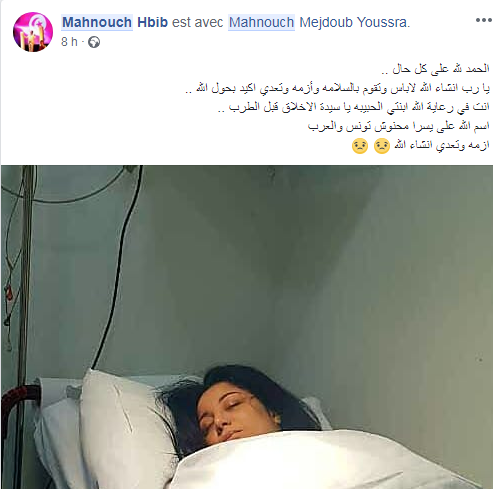Click the black cable hanging in photo

(x=118, y=267)
